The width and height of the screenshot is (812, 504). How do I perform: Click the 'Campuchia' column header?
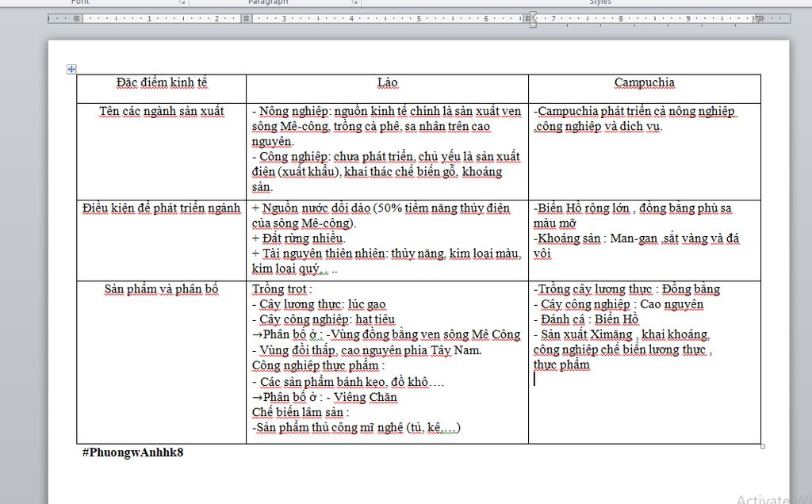pyautogui.click(x=644, y=82)
